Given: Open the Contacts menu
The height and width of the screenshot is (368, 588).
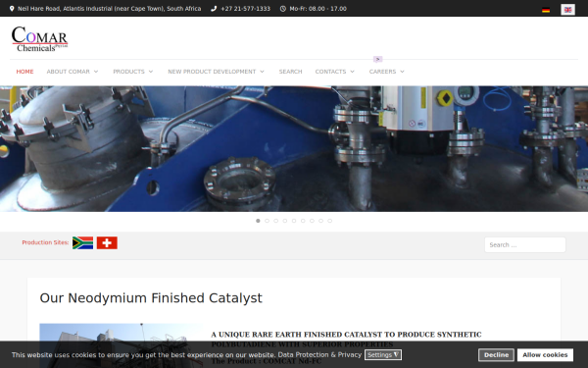Looking at the screenshot, I should click(x=330, y=72).
